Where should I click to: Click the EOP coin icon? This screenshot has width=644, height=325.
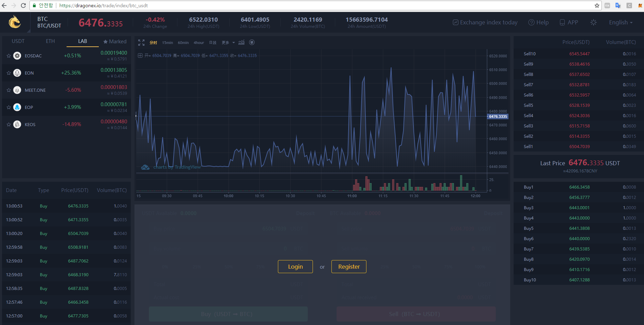pyautogui.click(x=17, y=107)
